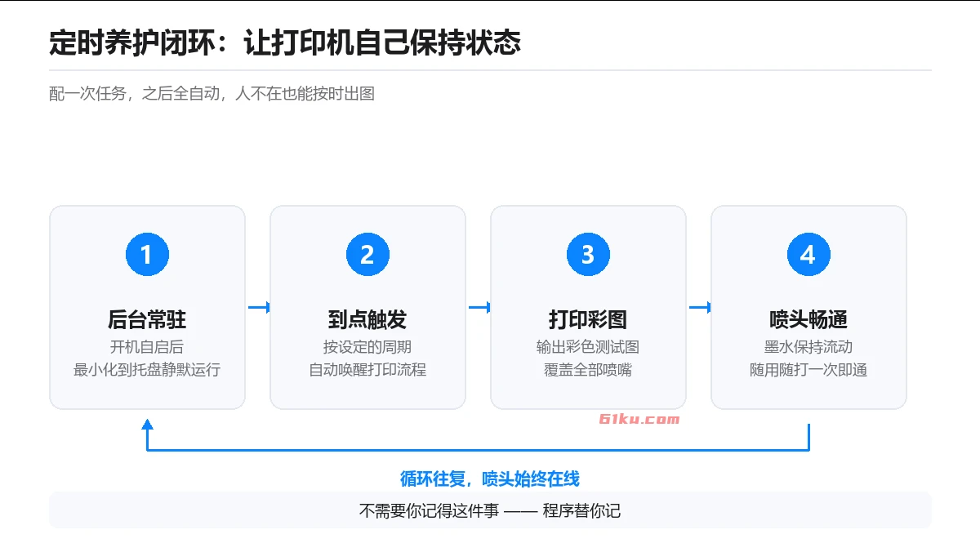Click the blue caption 循环往复，喷头始终在线
This screenshot has width=980, height=552.
point(490,479)
